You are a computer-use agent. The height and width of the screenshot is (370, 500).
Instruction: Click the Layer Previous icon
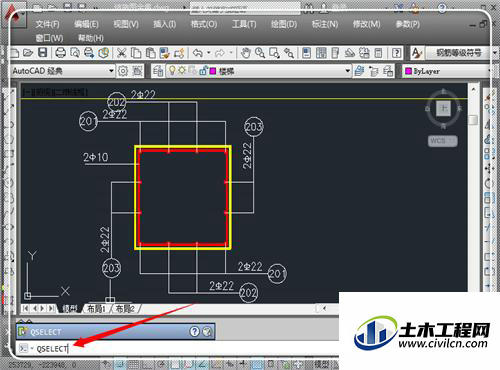374,71
